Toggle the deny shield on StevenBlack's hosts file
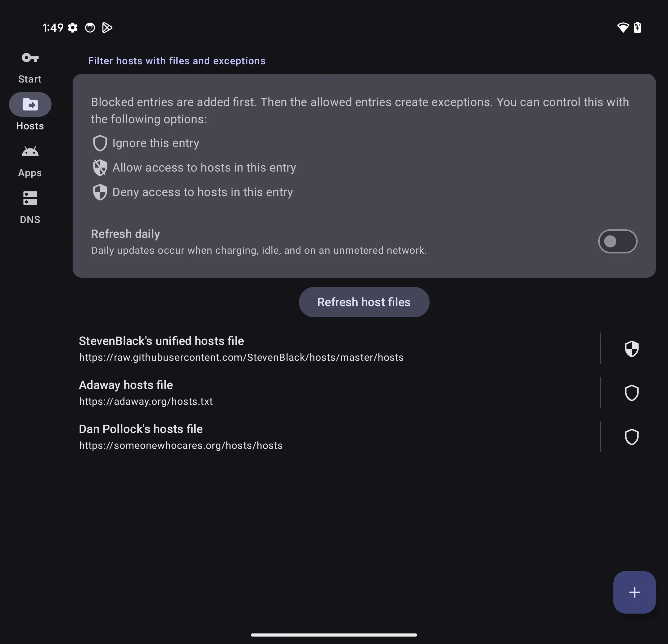668x644 pixels. point(632,349)
